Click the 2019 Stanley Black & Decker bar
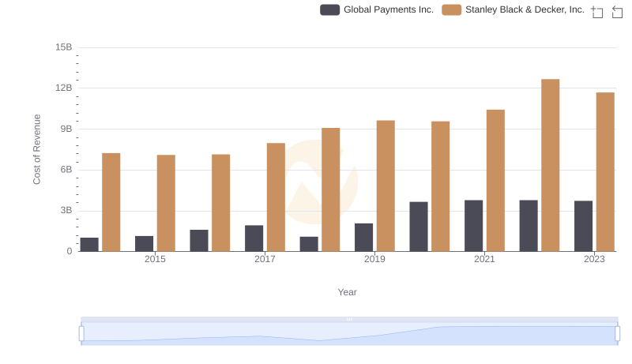Viewport: 632px width, 364px height. (386, 186)
